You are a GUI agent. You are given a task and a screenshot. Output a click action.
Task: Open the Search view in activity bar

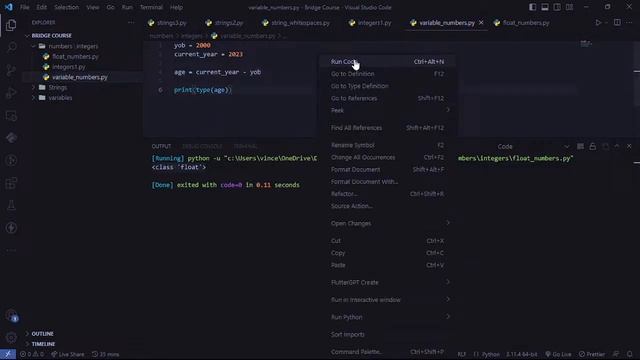[x=11, y=48]
